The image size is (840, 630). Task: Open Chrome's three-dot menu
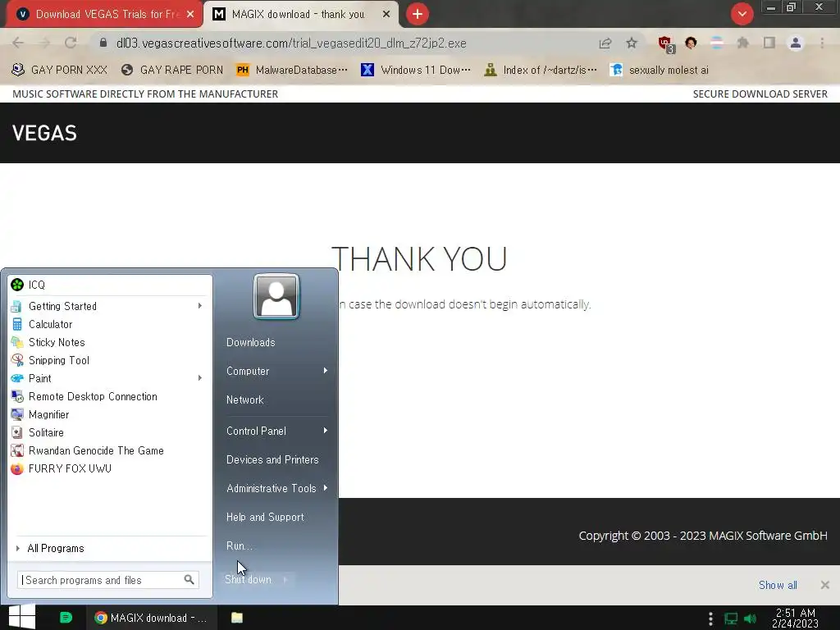coord(822,43)
